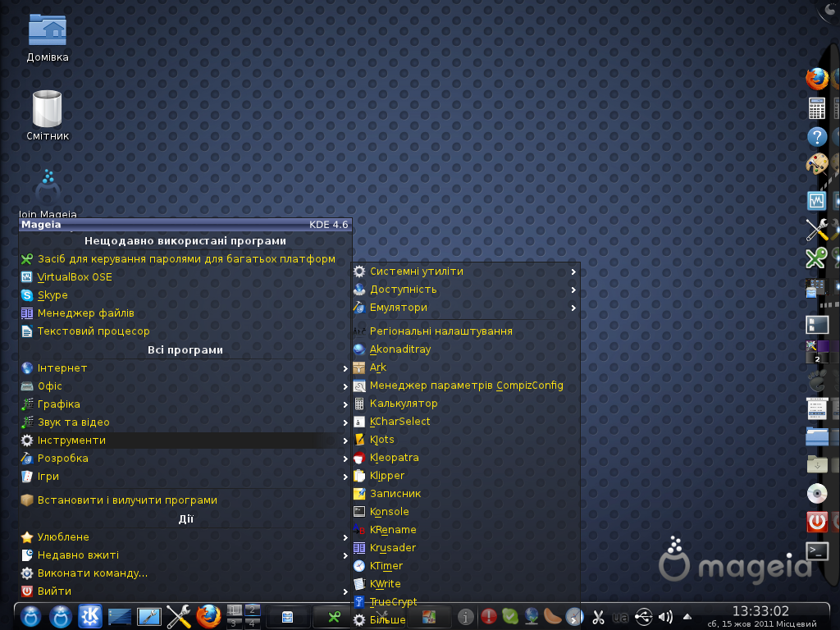Screen dimensions: 840x630
Task: Expand the Системні утиліти submenu
Action: pyautogui.click(x=466, y=272)
